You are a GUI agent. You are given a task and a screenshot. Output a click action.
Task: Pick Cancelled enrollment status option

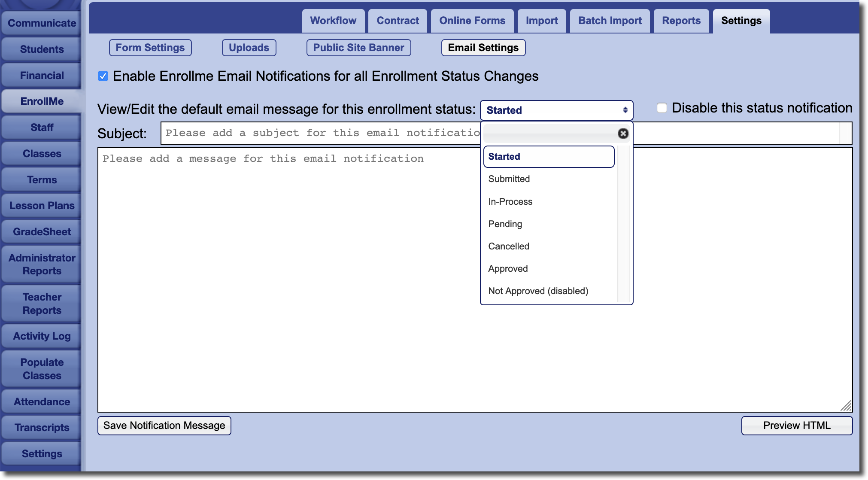[x=509, y=246]
